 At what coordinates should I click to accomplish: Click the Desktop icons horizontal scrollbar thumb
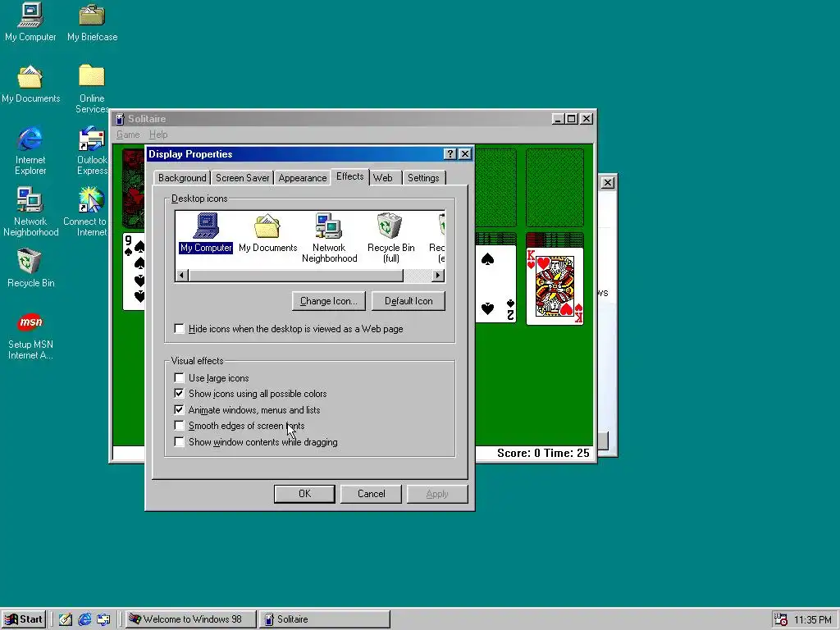295,276
